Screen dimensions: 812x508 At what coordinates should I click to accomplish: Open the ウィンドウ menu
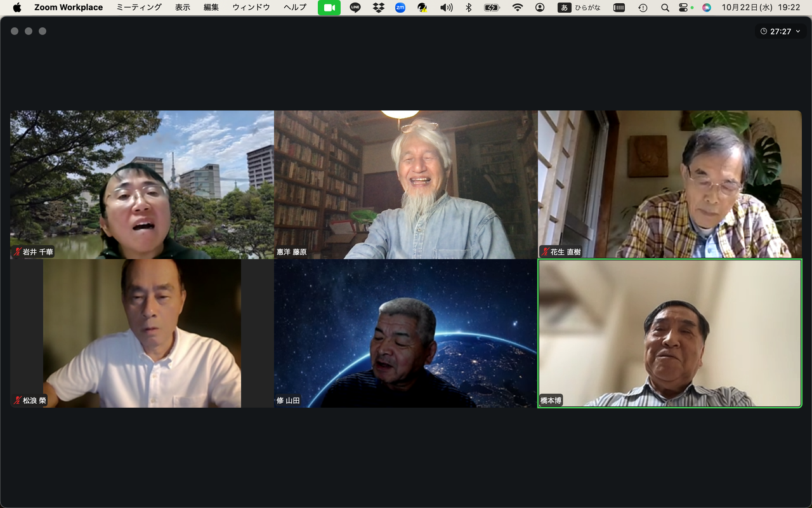pyautogui.click(x=251, y=8)
